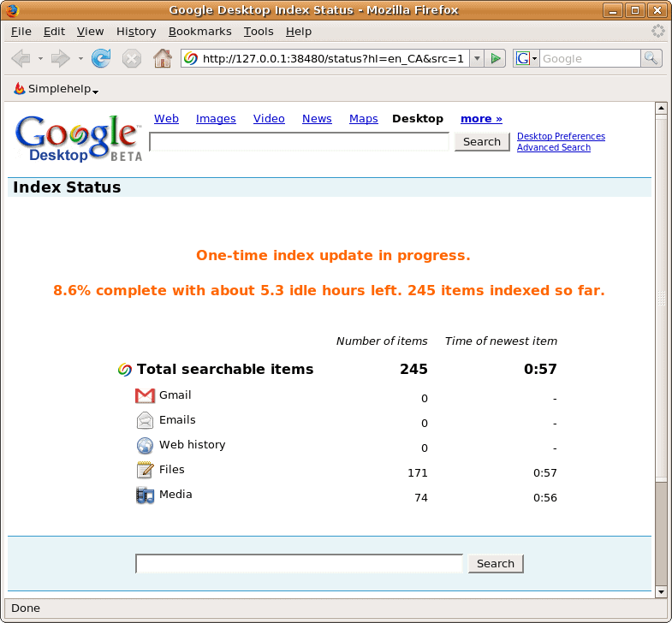Image resolution: width=672 pixels, height=623 pixels.
Task: Click the Gmail envelope icon
Action: (145, 395)
